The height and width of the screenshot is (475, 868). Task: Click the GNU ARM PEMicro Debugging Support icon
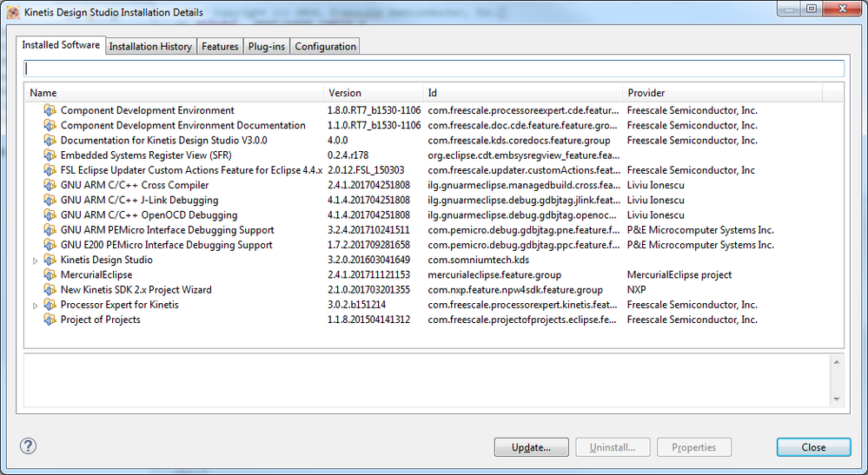(50, 230)
